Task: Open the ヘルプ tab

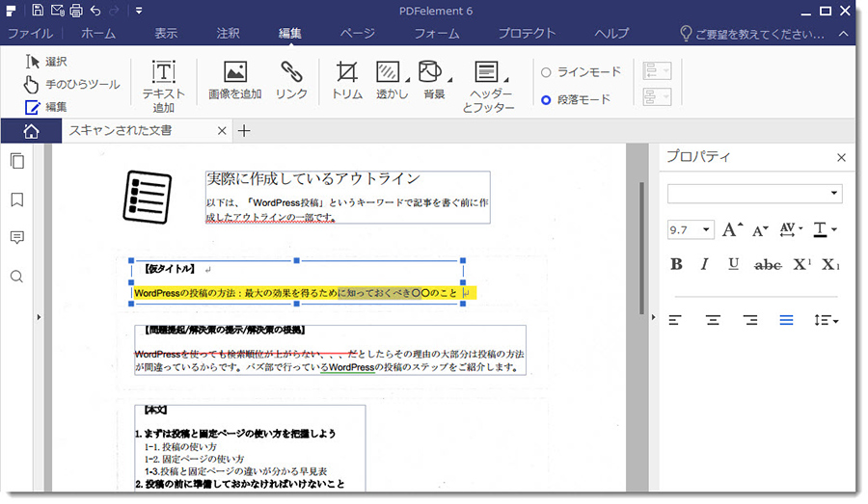Action: pos(611,33)
